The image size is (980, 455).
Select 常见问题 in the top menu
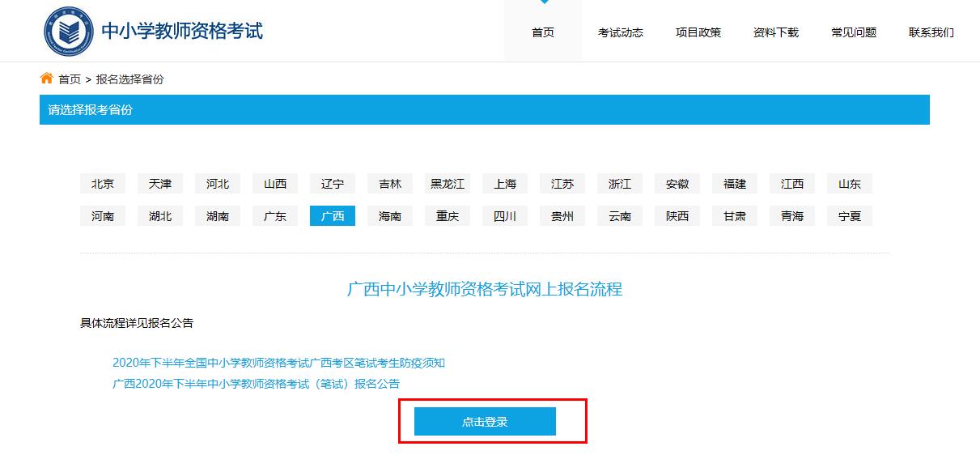[x=854, y=32]
